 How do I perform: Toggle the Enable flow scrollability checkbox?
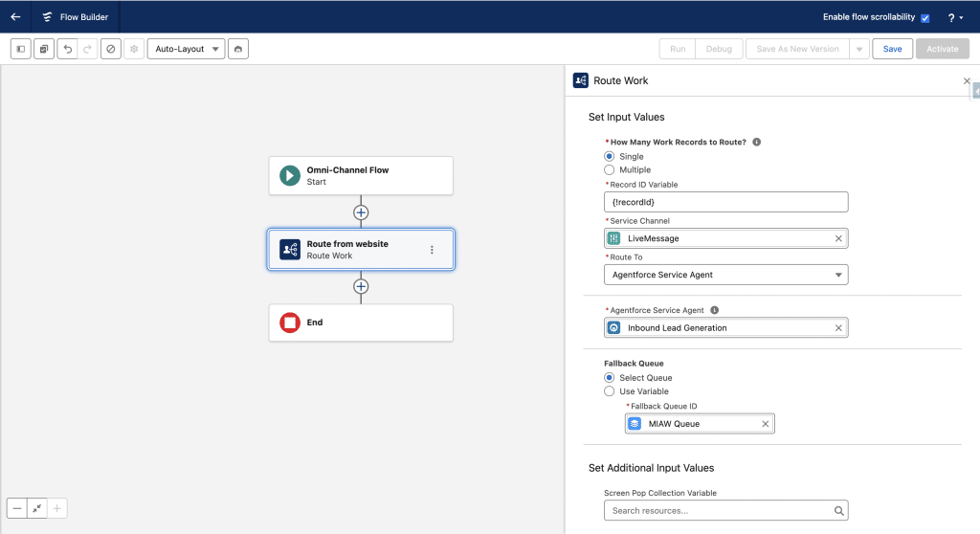pos(924,17)
